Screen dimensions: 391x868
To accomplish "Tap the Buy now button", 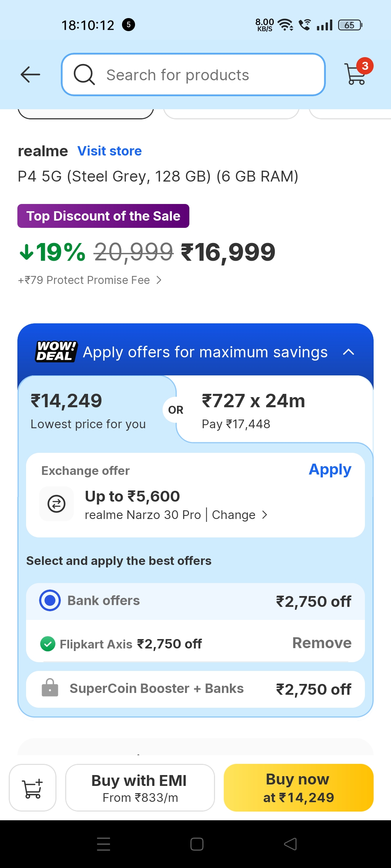I will click(298, 788).
